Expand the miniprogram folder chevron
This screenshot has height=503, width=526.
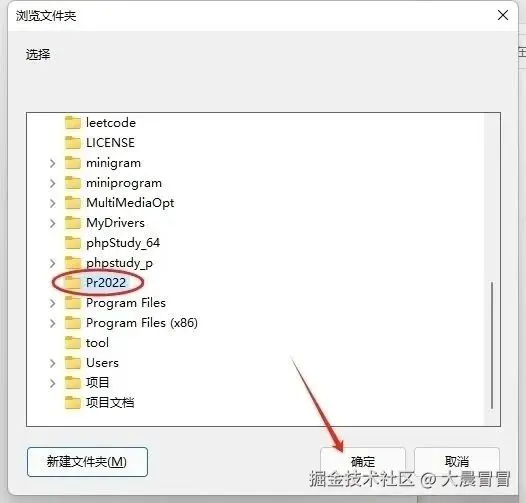(53, 183)
